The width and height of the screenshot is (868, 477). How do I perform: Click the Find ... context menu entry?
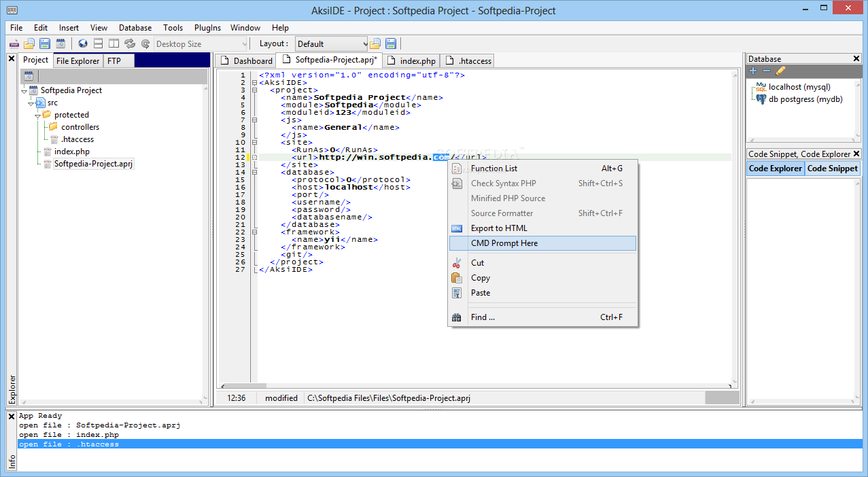[542, 317]
